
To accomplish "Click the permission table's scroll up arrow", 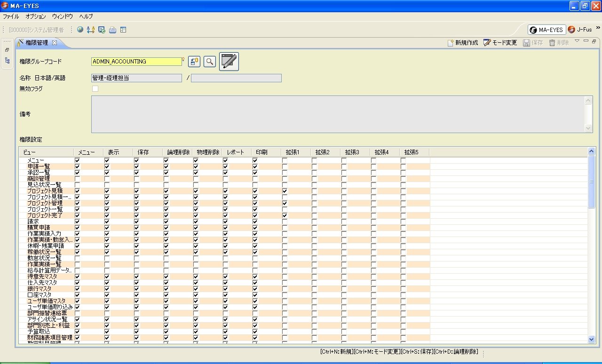I will pos(592,151).
